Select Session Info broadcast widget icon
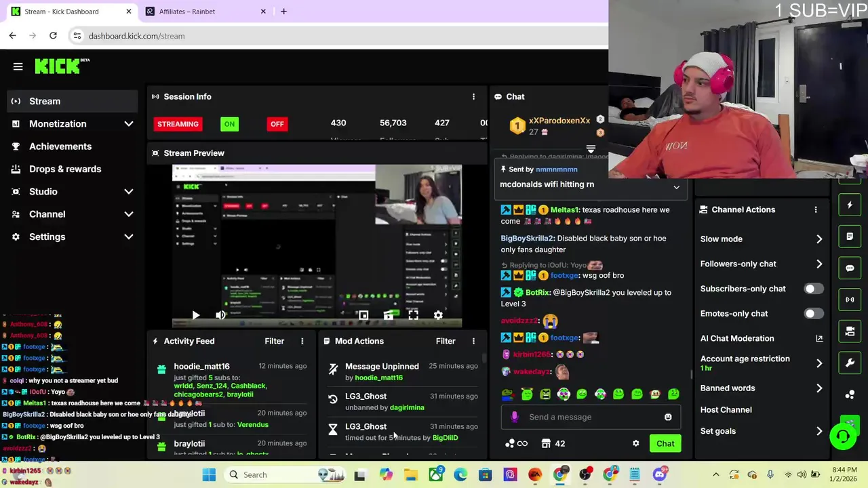 point(850,300)
